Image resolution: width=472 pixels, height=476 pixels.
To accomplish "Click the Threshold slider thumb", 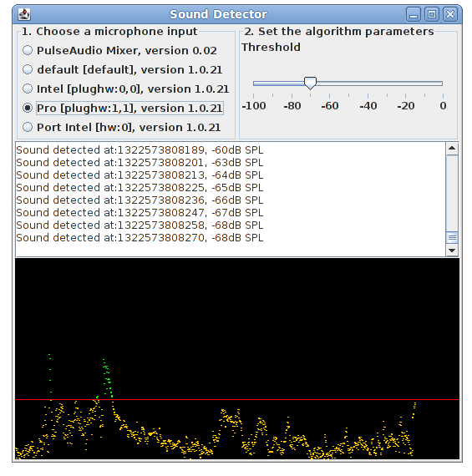I will 310,84.
